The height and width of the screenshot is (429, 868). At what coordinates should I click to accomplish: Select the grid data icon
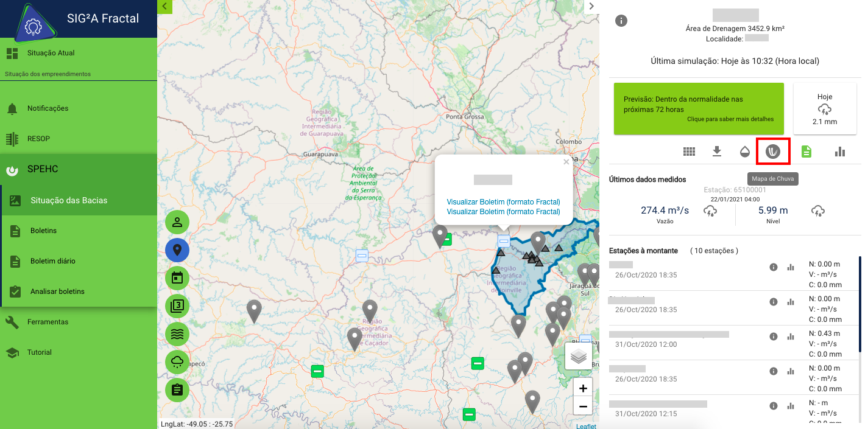[689, 151]
